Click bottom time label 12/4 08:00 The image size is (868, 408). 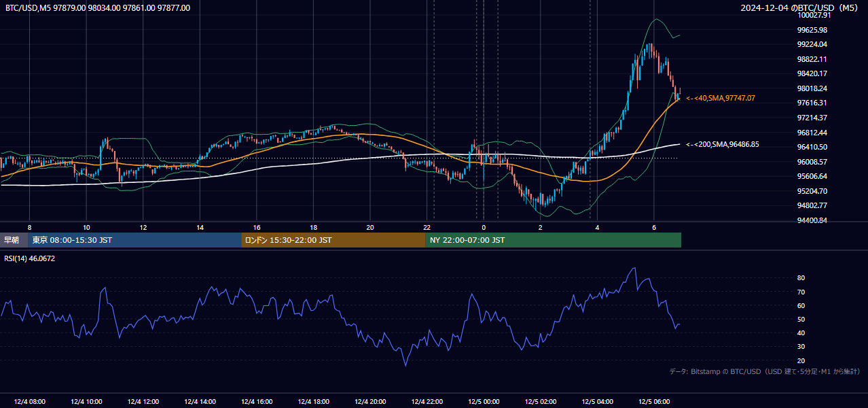(x=30, y=402)
